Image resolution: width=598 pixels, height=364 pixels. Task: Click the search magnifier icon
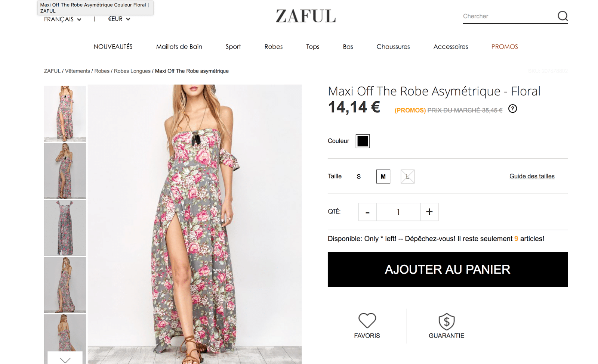(x=562, y=16)
